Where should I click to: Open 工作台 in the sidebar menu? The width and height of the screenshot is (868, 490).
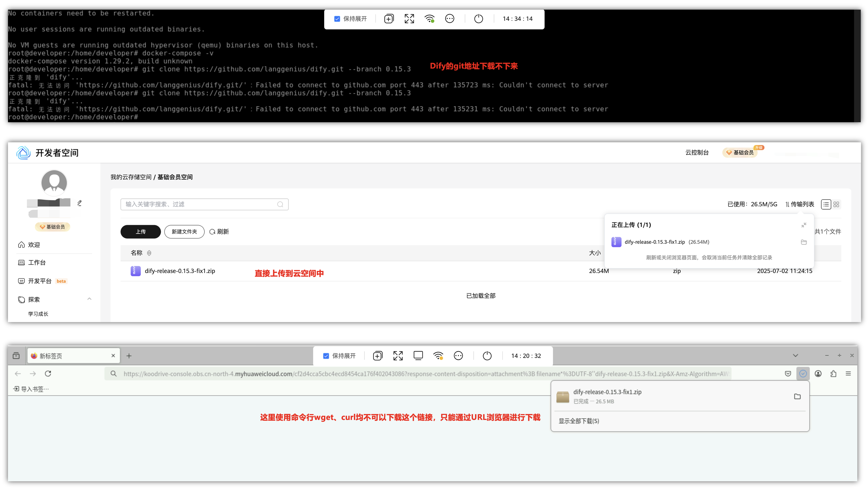pyautogui.click(x=37, y=262)
